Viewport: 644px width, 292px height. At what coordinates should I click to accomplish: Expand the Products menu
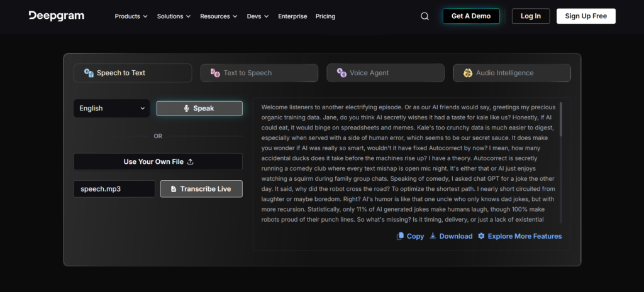point(131,16)
